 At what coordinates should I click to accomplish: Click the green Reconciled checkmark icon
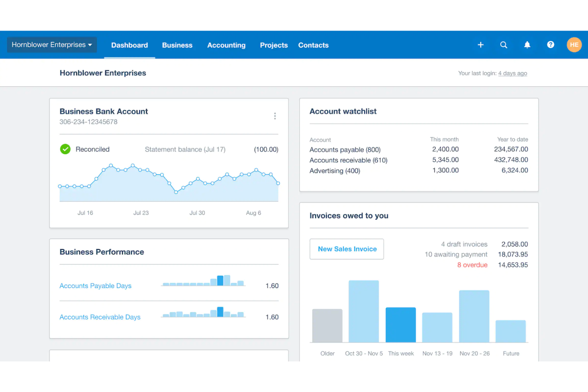click(x=65, y=149)
